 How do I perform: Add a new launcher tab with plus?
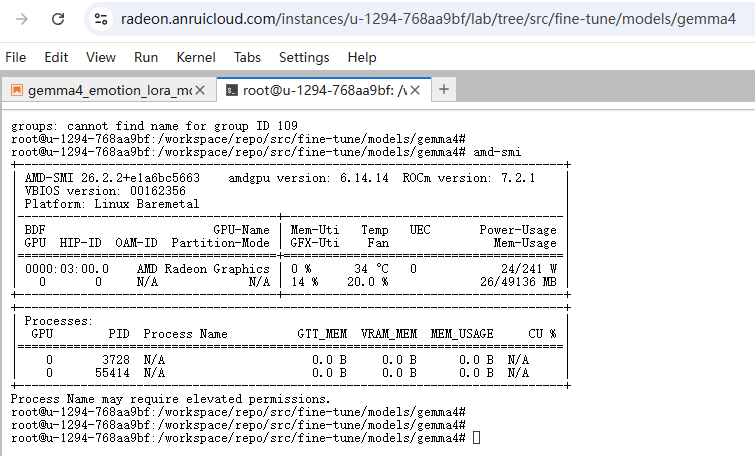coord(444,89)
